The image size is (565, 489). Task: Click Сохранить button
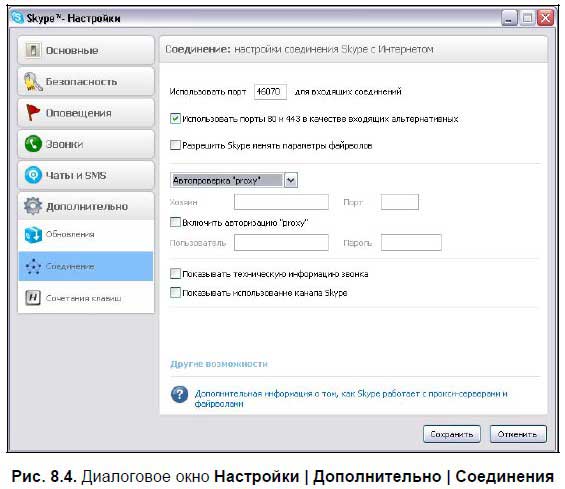452,434
